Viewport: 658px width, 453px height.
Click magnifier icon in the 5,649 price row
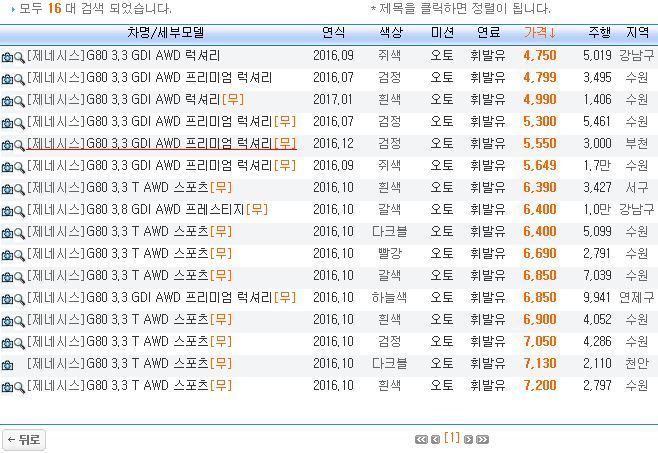[x=19, y=168]
